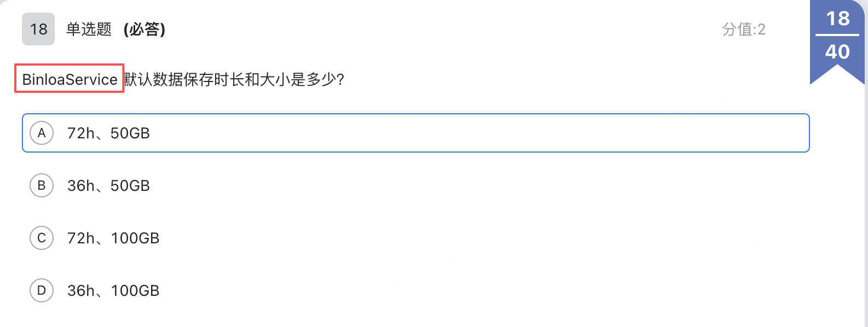
Task: Click the "单选题" question type label
Action: (x=89, y=29)
